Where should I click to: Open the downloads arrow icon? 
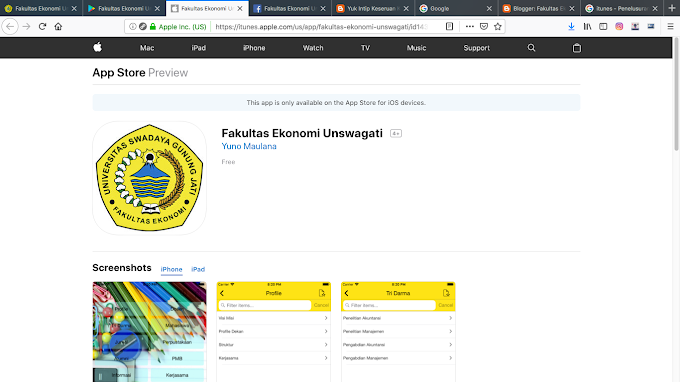[x=572, y=26]
